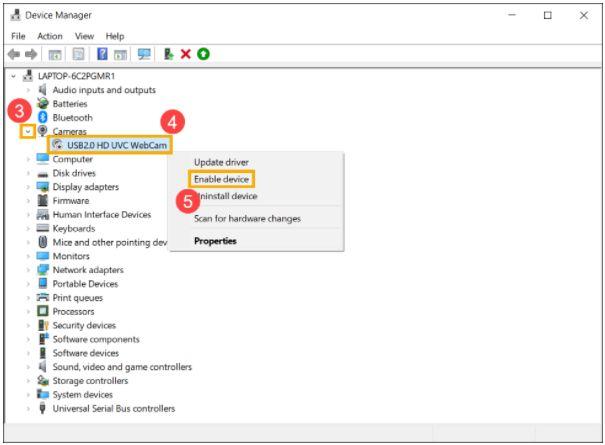Viewport: 605px width, 445px height.
Task: Click the Bluetooth category icon
Action: [42, 117]
